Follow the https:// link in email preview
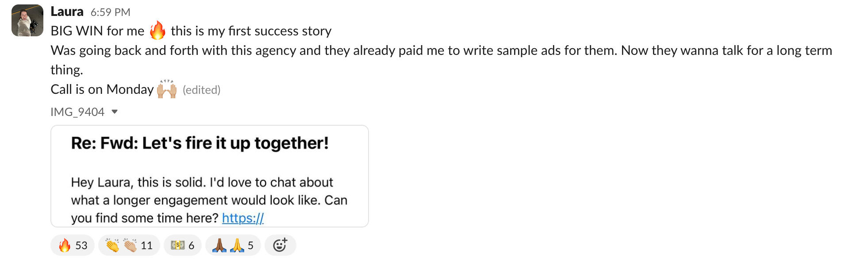868x262 pixels. [243, 218]
